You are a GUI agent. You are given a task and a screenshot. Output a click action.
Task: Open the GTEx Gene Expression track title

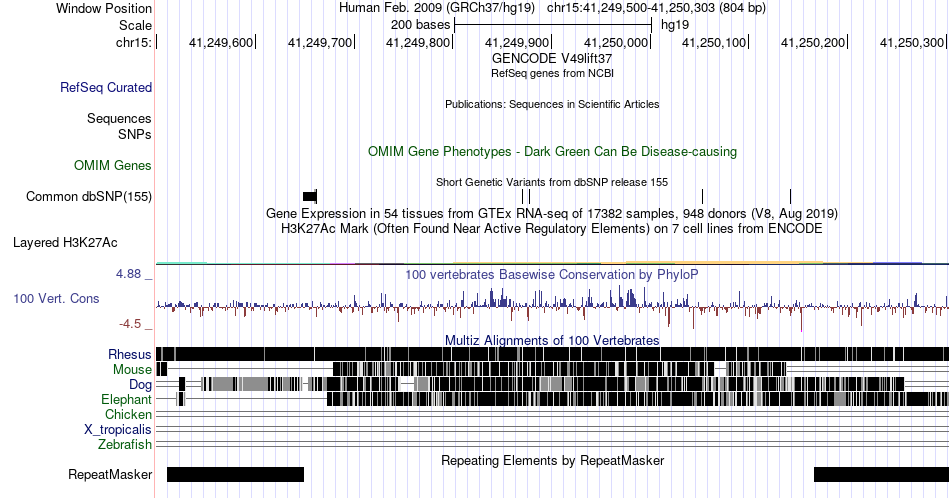click(552, 213)
